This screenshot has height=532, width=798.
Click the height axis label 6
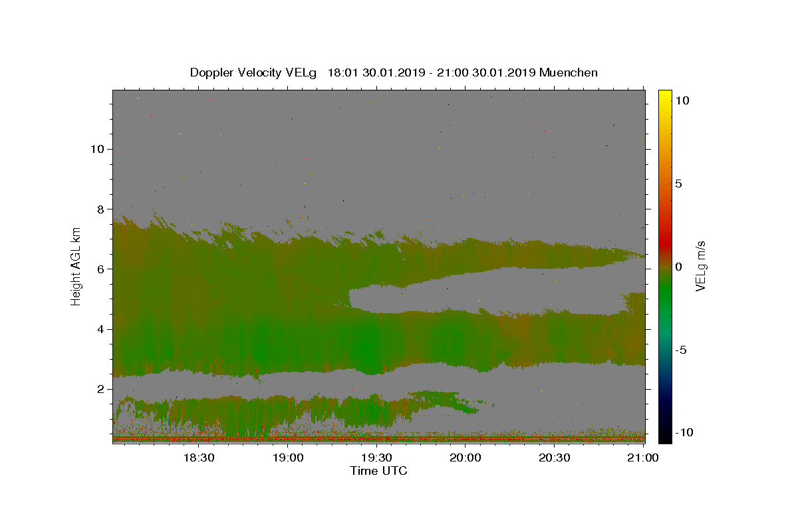[x=100, y=269]
